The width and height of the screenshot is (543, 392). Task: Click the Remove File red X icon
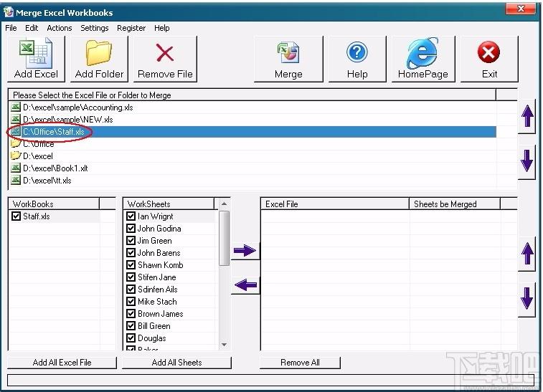[165, 52]
